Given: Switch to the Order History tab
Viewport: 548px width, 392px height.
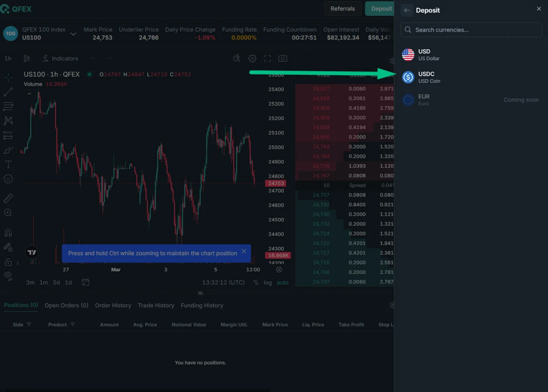Looking at the screenshot, I should click(113, 306).
